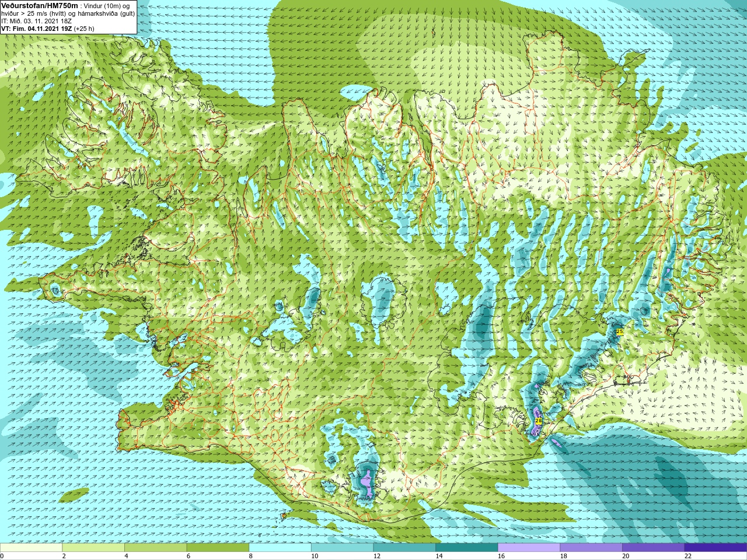
Task: Click the legend scale number '10'
Action: pyautogui.click(x=315, y=556)
